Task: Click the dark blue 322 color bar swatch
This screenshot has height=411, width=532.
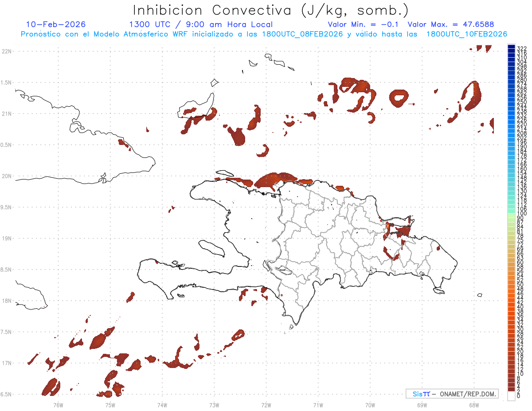Action: click(x=511, y=47)
